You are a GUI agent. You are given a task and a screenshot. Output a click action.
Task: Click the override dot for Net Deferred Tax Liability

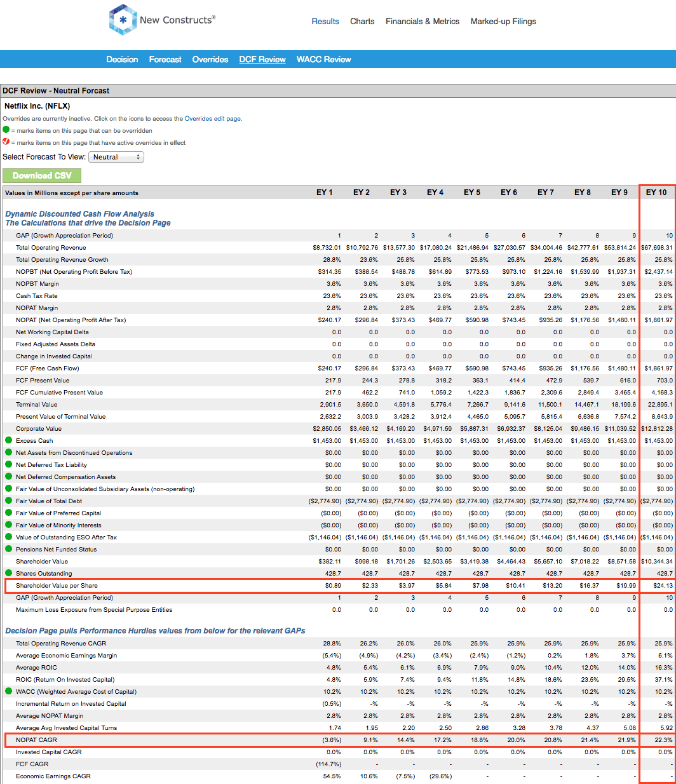click(x=8, y=464)
